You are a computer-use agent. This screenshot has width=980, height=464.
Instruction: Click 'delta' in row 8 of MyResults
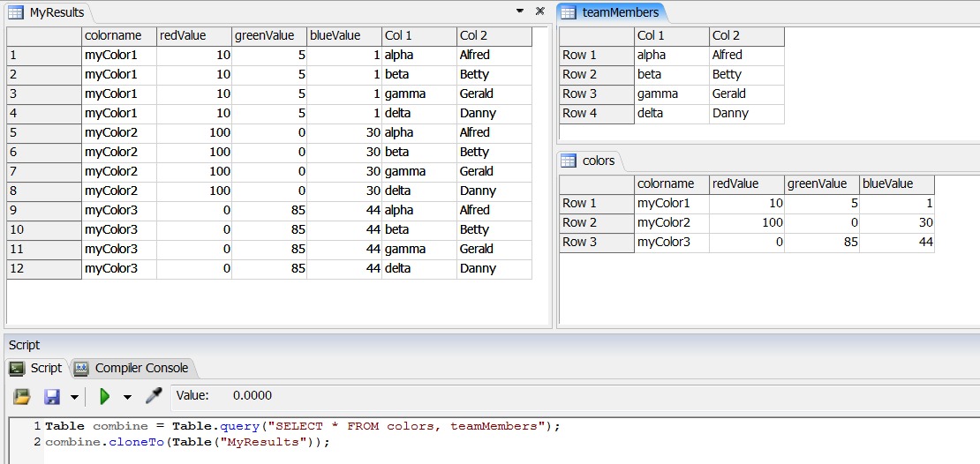tap(419, 191)
